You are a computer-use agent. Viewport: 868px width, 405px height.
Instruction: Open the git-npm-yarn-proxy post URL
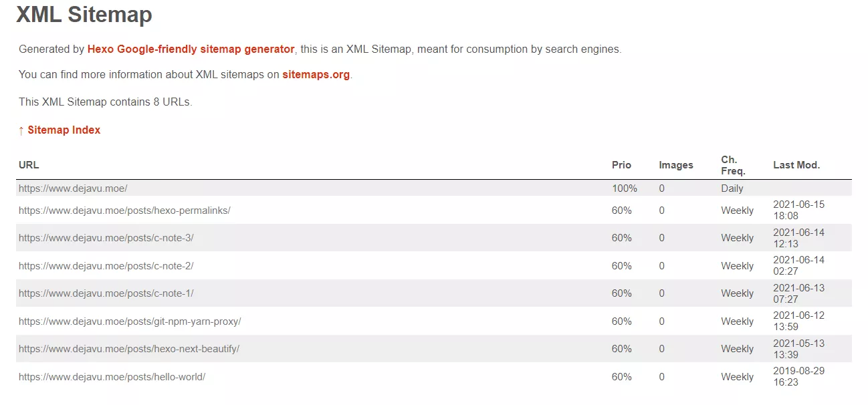click(130, 321)
